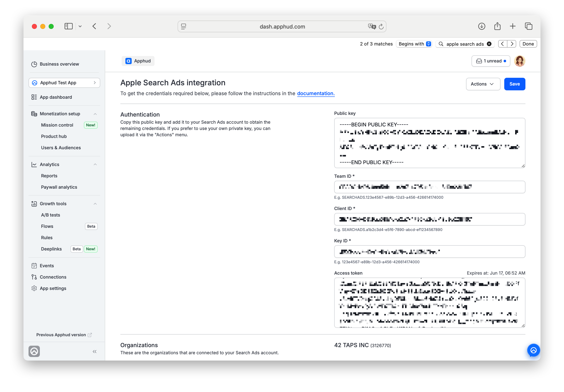Open App settings in the sidebar
Screen dimensions: 564x392
click(x=53, y=288)
